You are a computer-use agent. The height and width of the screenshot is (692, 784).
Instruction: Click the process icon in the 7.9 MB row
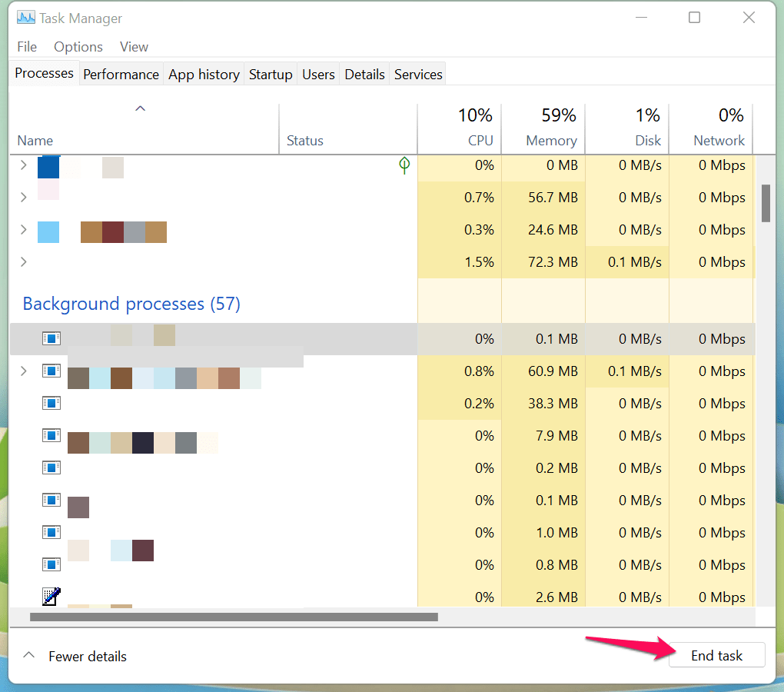click(51, 435)
